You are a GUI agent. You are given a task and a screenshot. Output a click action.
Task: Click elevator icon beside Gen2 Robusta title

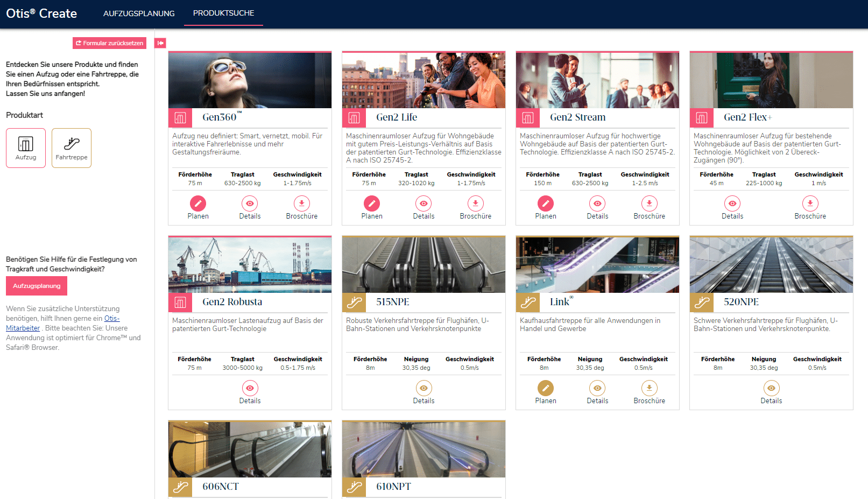(180, 302)
